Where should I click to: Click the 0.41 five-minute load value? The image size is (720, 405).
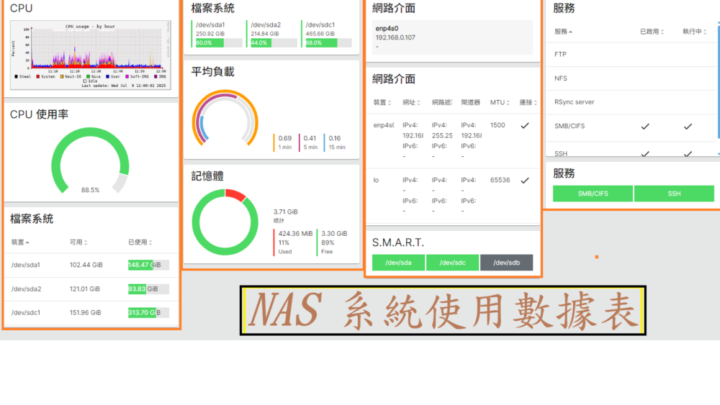pos(310,138)
